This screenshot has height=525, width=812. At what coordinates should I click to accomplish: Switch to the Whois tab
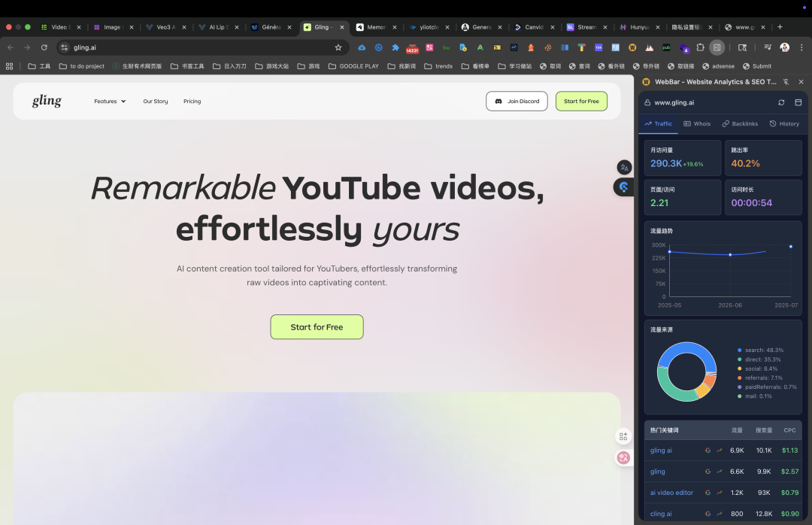click(x=697, y=124)
